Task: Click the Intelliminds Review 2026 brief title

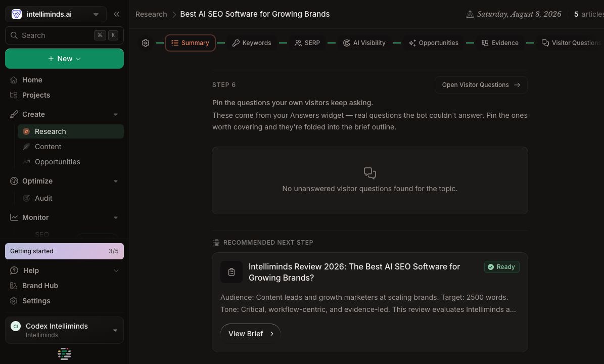Action: click(354, 272)
